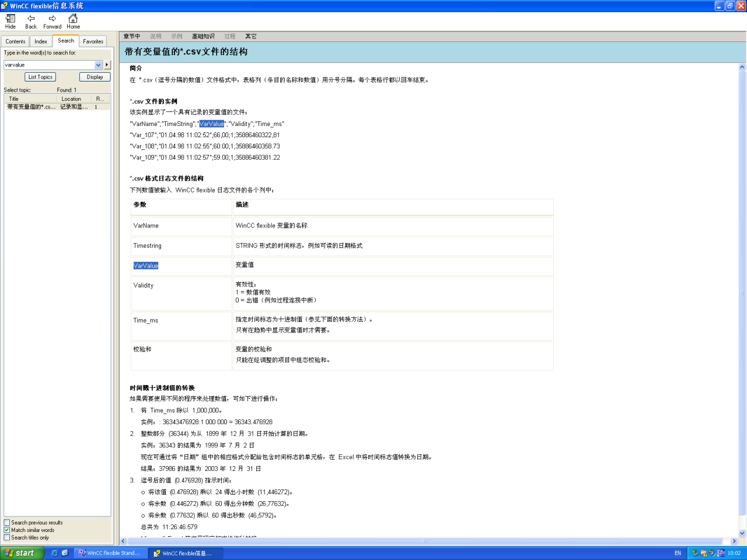
Task: Launch Internet Explorer from quick launch
Action: 54,553
